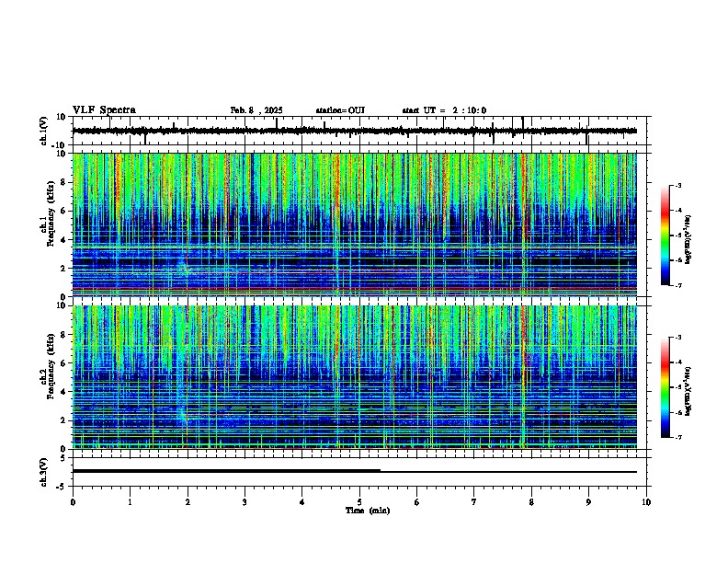Click the ch.1 voltage waveform trace
Image resolution: width=728 pixels, height=563 pixels.
pyautogui.click(x=354, y=131)
